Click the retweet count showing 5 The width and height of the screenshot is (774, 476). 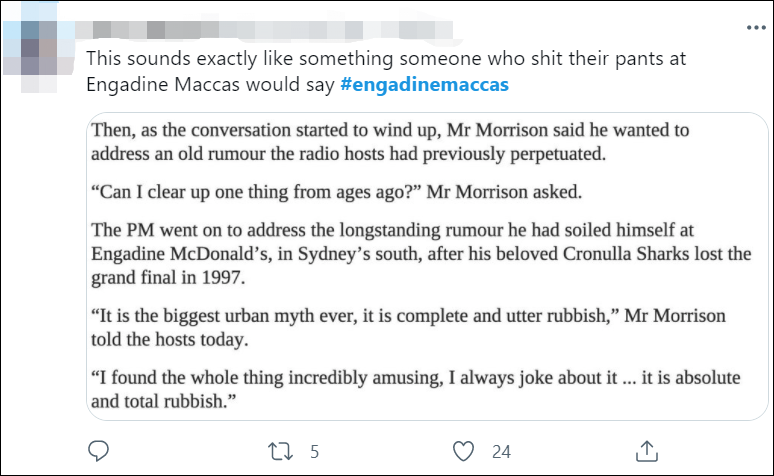pyautogui.click(x=314, y=450)
